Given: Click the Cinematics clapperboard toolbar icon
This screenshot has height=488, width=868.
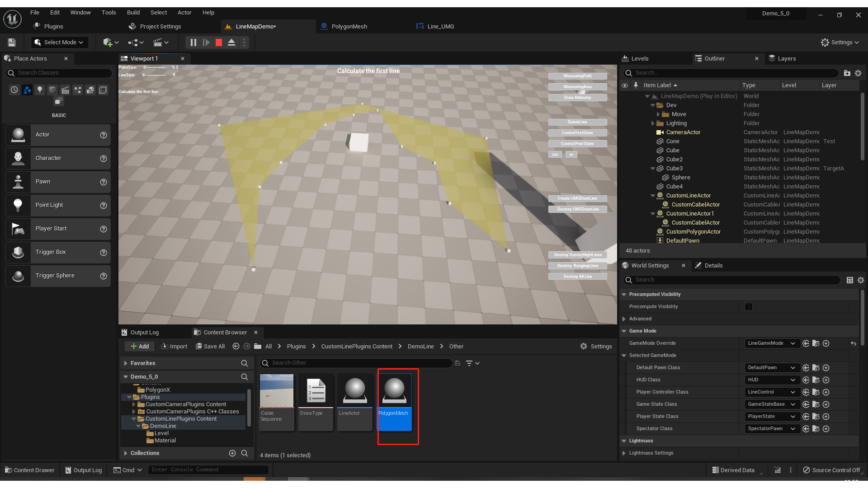Looking at the screenshot, I should (158, 42).
